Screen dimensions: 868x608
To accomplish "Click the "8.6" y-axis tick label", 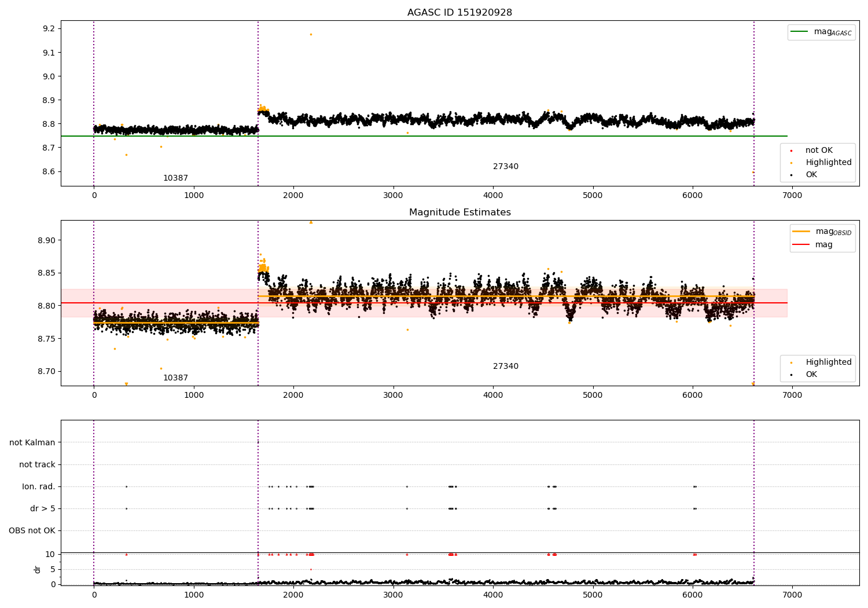I will tap(49, 172).
